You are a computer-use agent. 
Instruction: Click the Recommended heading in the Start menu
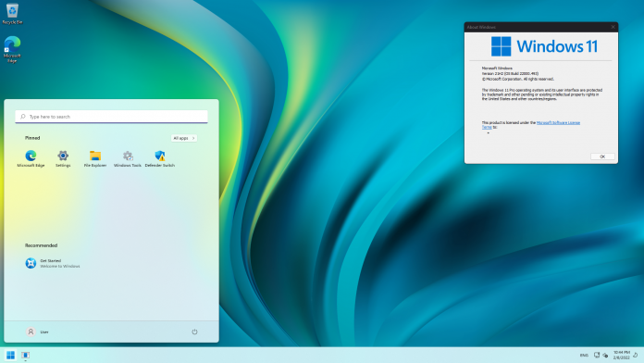pos(41,245)
